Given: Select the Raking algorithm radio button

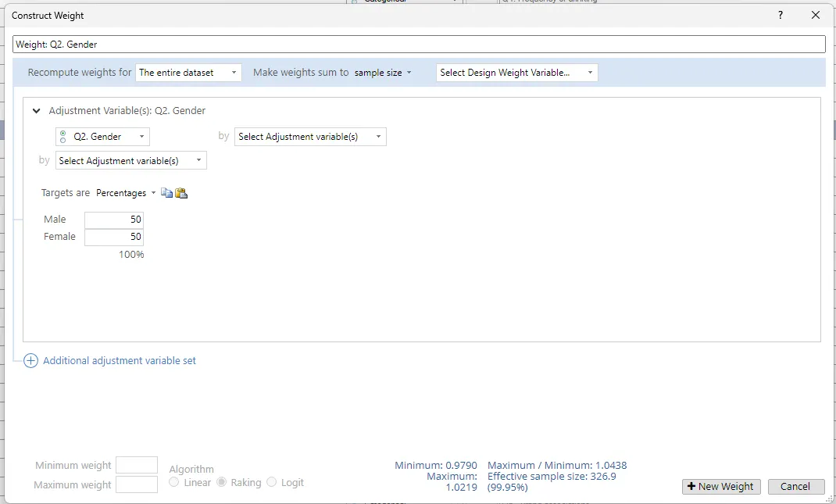Looking at the screenshot, I should pyautogui.click(x=222, y=482).
